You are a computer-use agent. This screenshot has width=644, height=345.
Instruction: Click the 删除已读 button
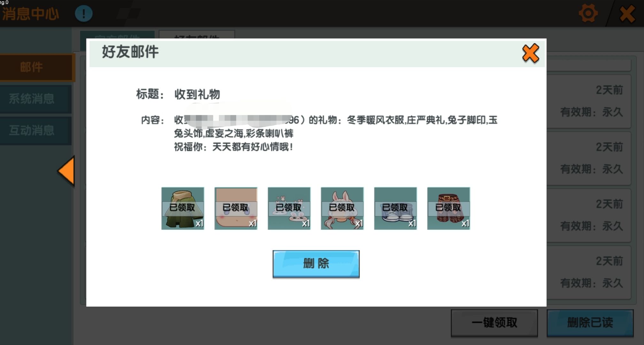pyautogui.click(x=590, y=323)
